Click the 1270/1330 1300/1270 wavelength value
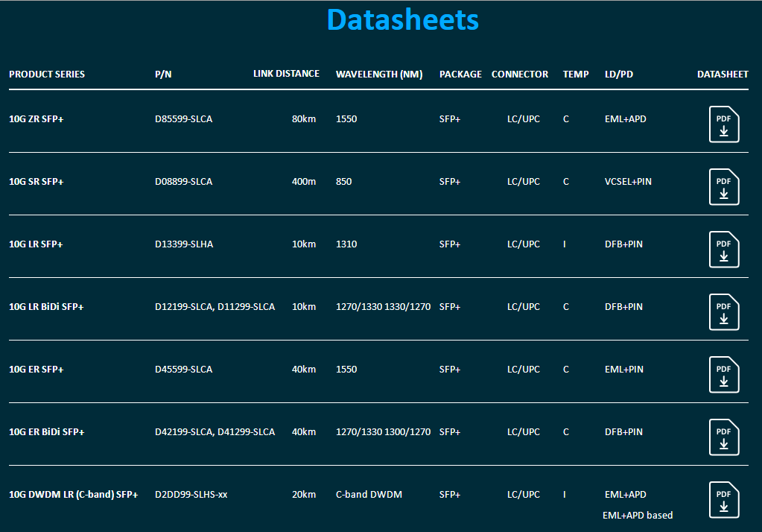This screenshot has width=762, height=532. point(384,432)
